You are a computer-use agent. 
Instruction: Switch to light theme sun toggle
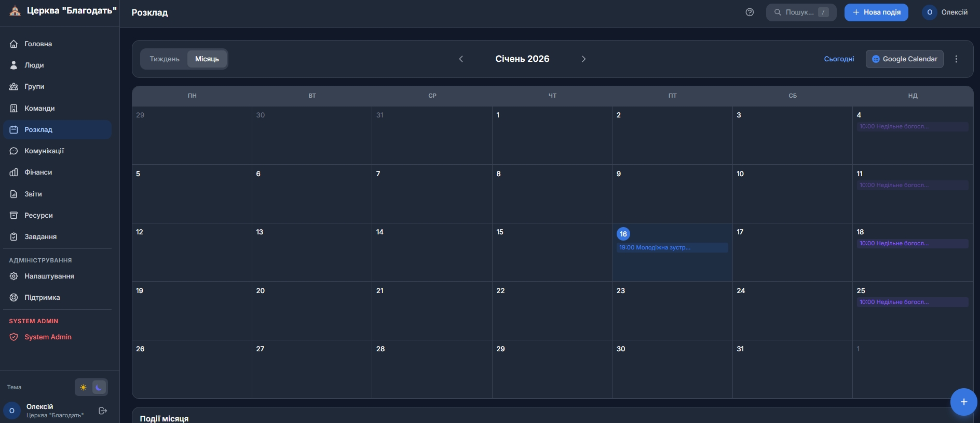tap(84, 388)
